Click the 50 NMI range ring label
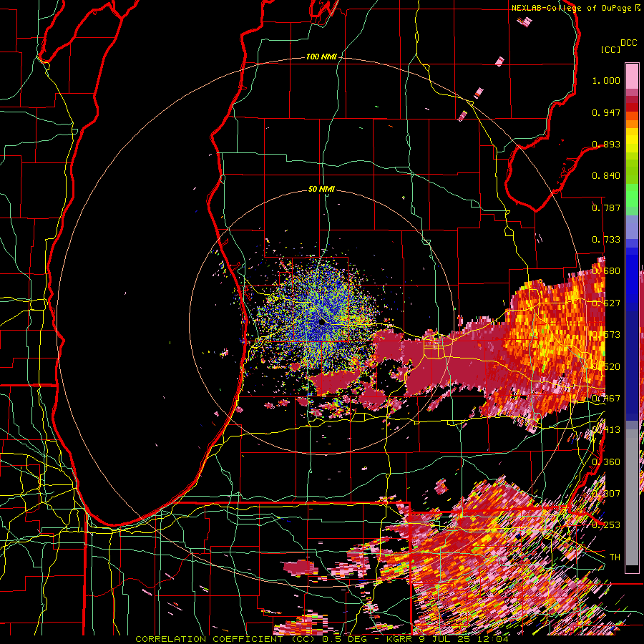644x644 pixels. point(321,189)
